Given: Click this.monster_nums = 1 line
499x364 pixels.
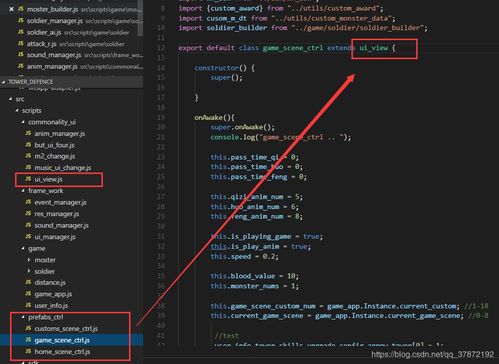Looking at the screenshot, I should (x=255, y=286).
